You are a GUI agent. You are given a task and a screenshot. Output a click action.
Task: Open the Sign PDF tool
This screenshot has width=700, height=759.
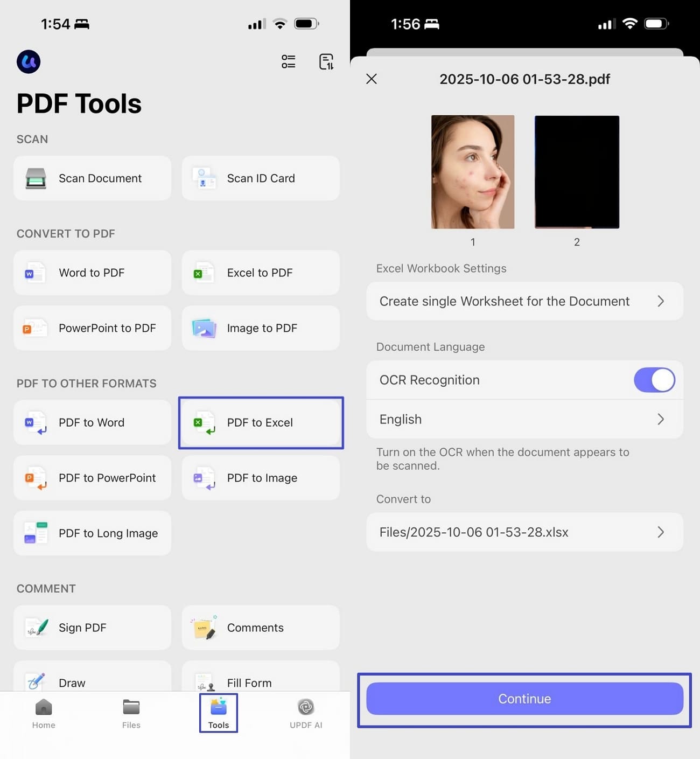[92, 628]
